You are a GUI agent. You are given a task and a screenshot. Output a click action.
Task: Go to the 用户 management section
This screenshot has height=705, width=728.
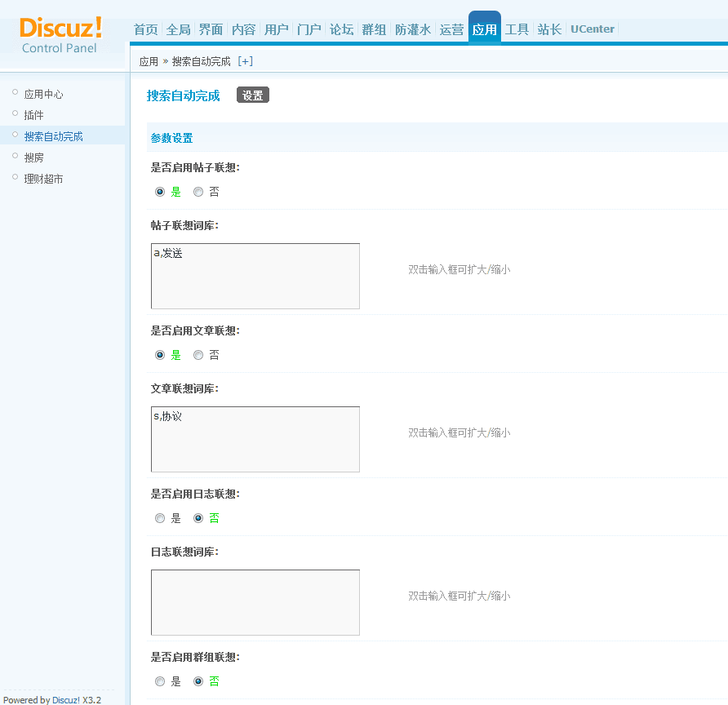[276, 29]
